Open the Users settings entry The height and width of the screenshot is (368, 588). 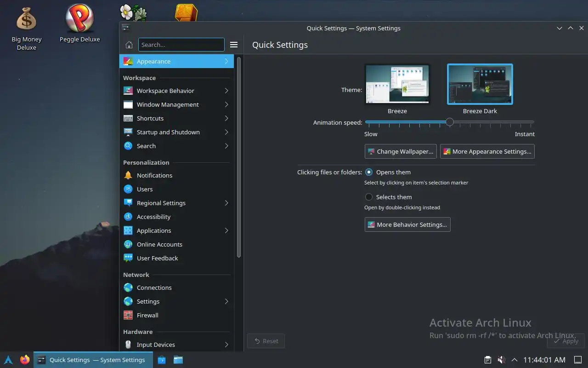pyautogui.click(x=177, y=189)
